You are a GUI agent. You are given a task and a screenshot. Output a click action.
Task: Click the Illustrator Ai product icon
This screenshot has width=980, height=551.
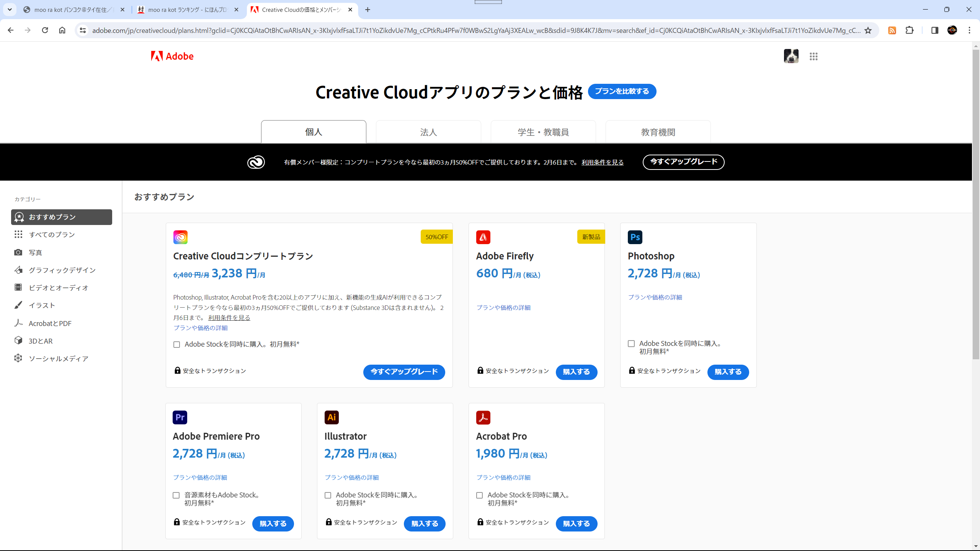pyautogui.click(x=332, y=417)
